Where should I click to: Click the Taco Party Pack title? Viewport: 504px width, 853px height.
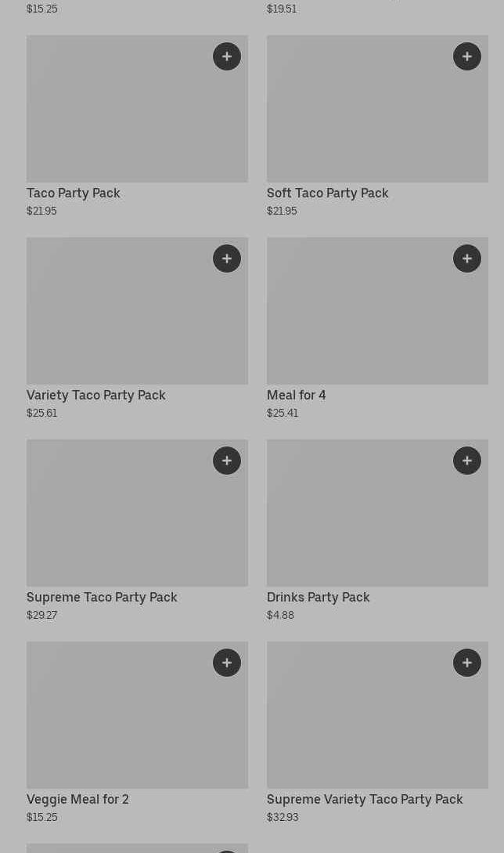click(x=74, y=193)
